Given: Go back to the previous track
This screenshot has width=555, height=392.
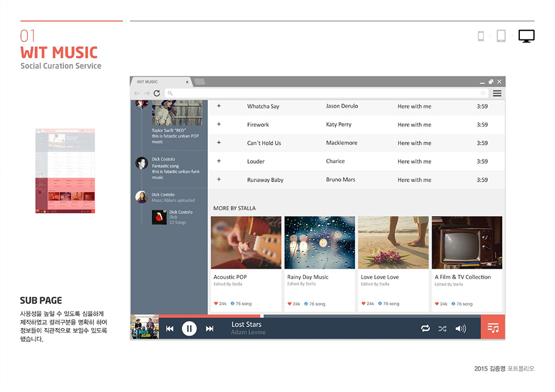Looking at the screenshot, I should coord(169,329).
